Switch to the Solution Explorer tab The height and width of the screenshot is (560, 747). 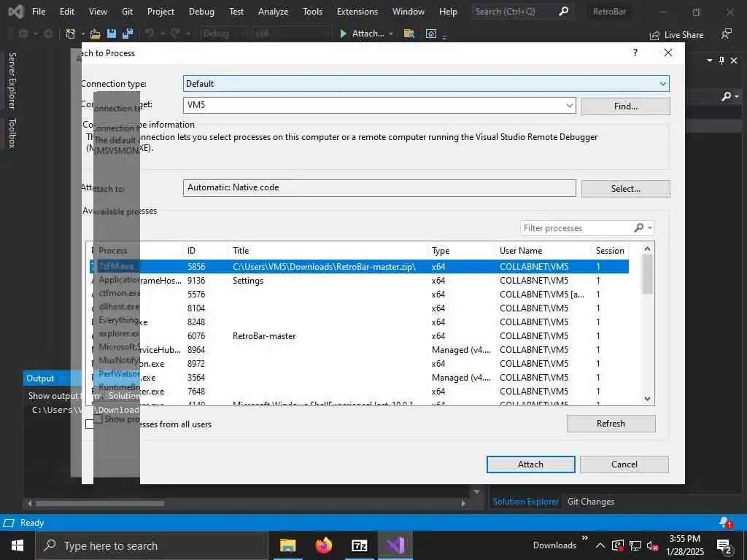click(525, 502)
